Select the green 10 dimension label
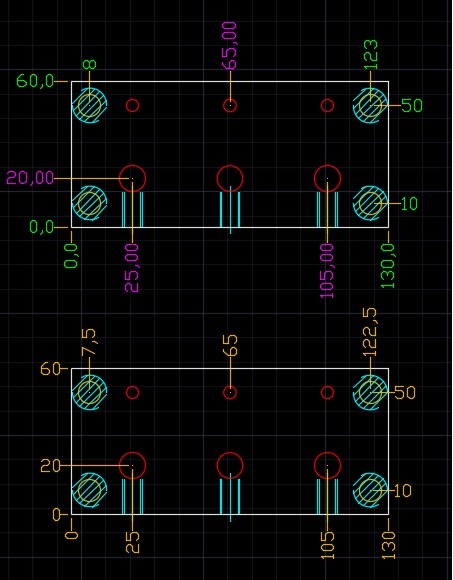The image size is (453, 580). (409, 204)
